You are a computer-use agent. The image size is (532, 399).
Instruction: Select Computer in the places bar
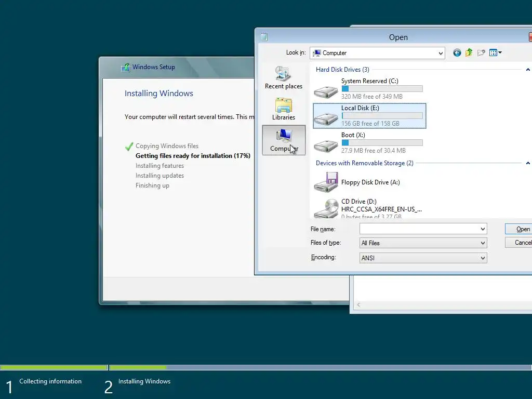pyautogui.click(x=284, y=140)
